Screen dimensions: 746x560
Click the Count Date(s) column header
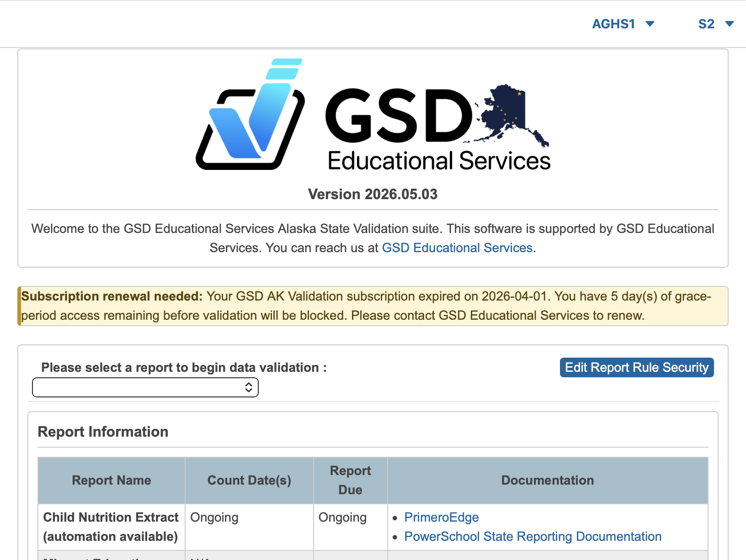point(249,480)
